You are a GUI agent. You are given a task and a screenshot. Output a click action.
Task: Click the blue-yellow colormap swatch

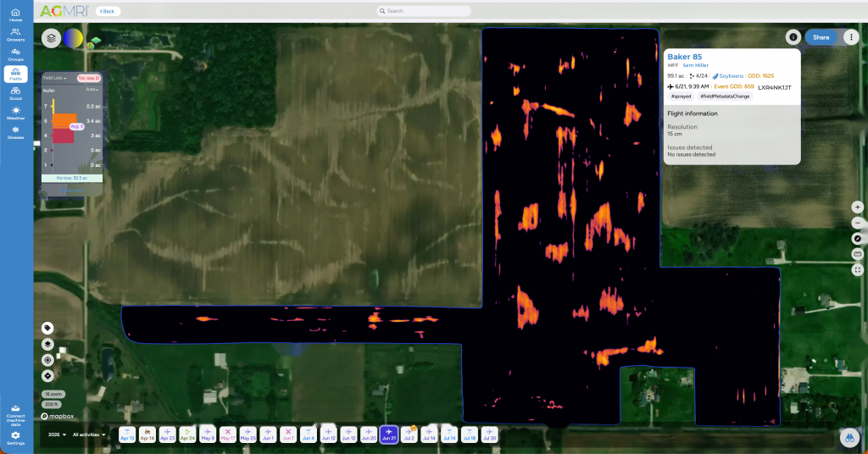73,38
